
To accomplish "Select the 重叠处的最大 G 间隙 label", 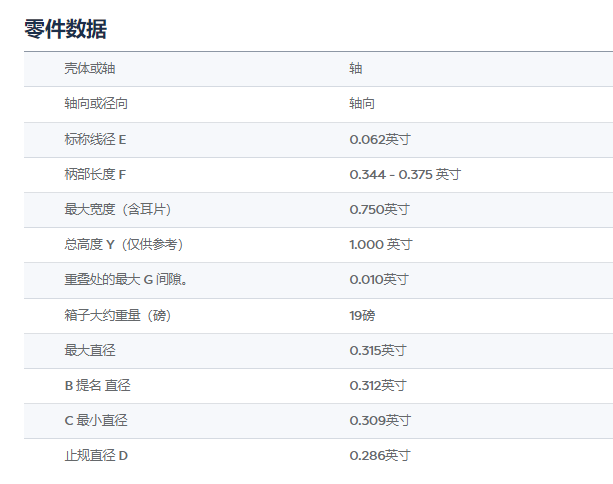I will click(x=126, y=279).
